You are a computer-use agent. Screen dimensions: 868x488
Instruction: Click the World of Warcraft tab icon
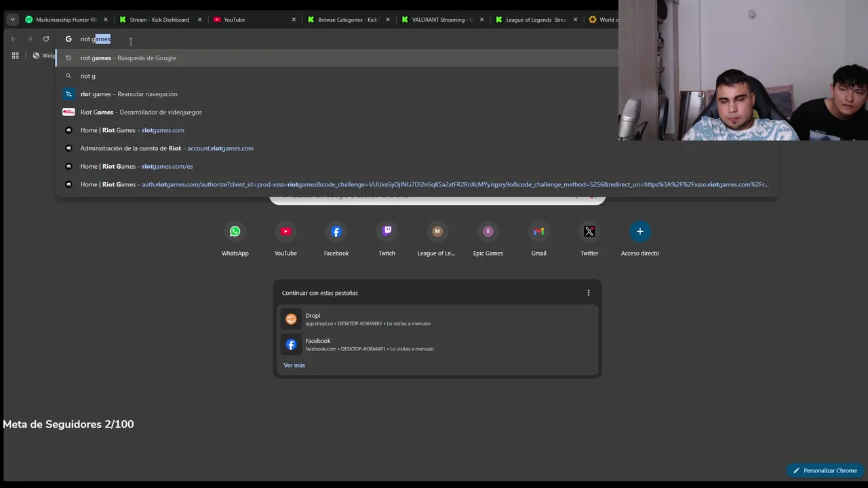click(x=593, y=20)
